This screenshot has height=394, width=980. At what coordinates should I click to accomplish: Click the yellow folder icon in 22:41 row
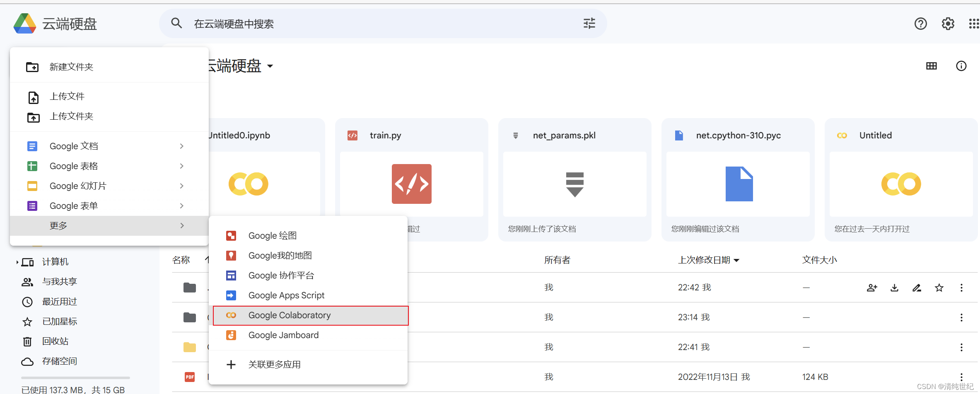190,347
